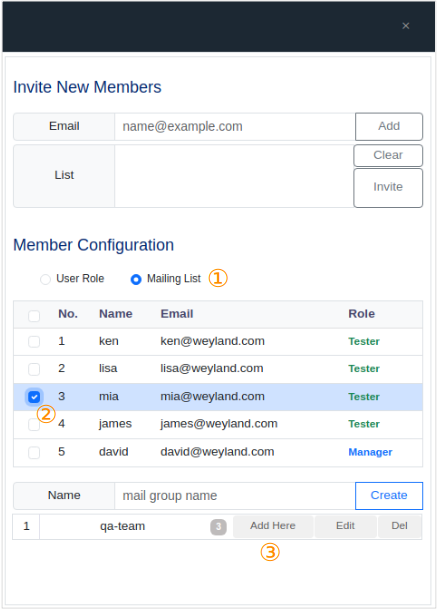This screenshot has width=438, height=612.
Task: Click the invite List text area
Action: (234, 176)
